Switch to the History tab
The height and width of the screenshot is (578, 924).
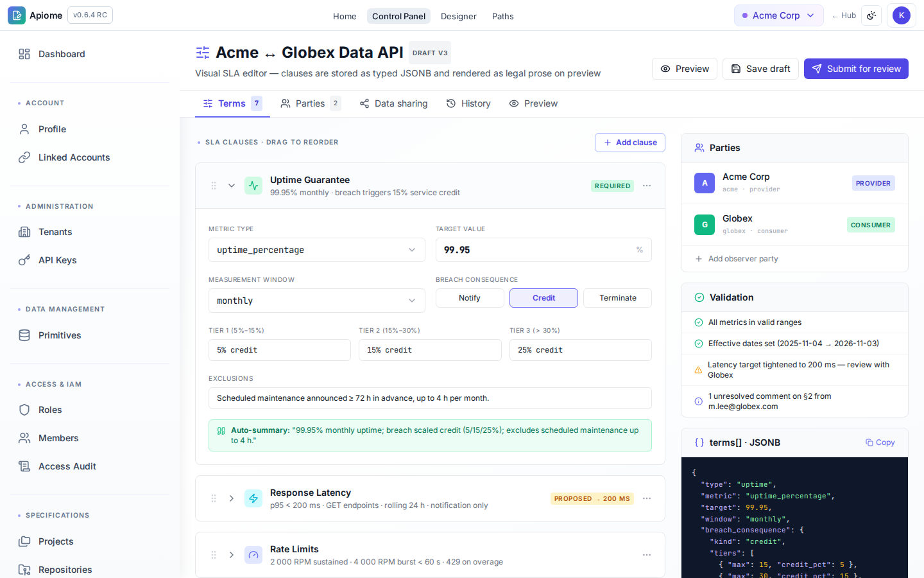pyautogui.click(x=468, y=103)
